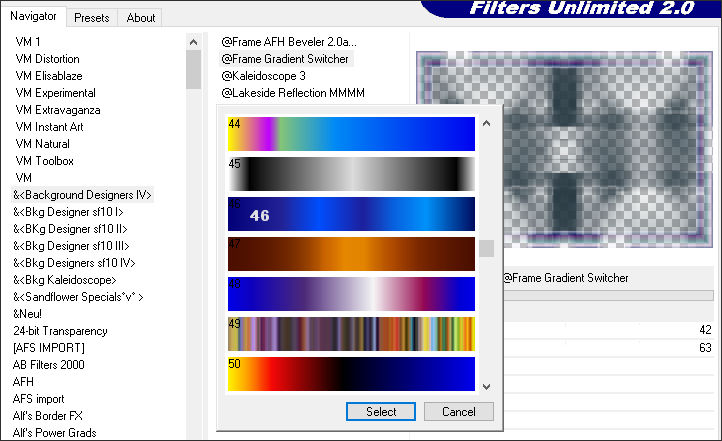Click gradient list scroll up arrow
This screenshot has width=722, height=441.
pyautogui.click(x=486, y=123)
